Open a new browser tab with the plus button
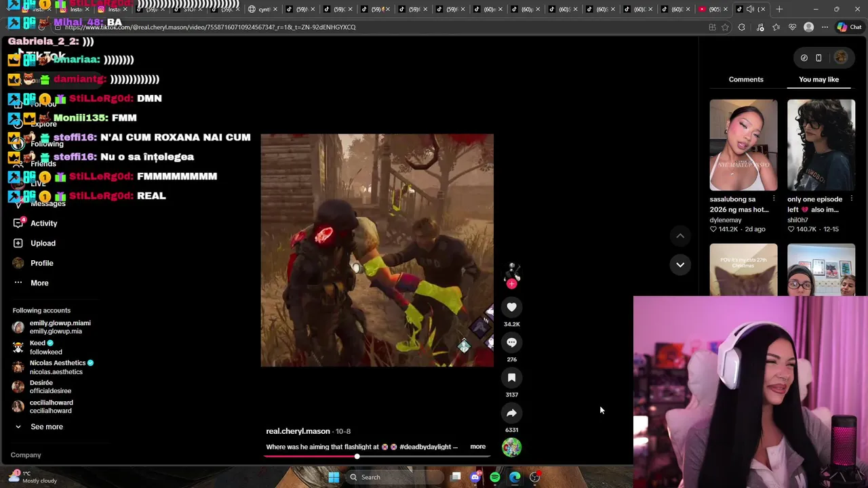Screen dimensions: 868x488 779,9
